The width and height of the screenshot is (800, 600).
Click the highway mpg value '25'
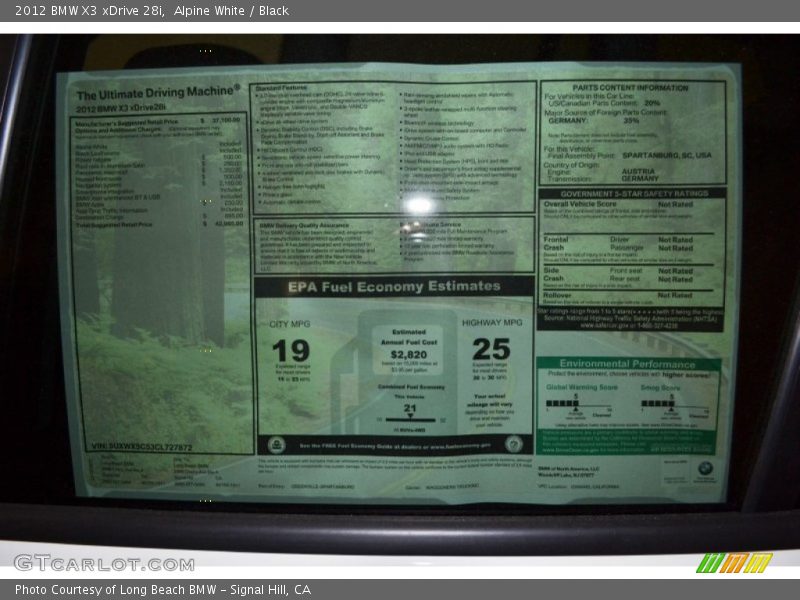point(491,349)
